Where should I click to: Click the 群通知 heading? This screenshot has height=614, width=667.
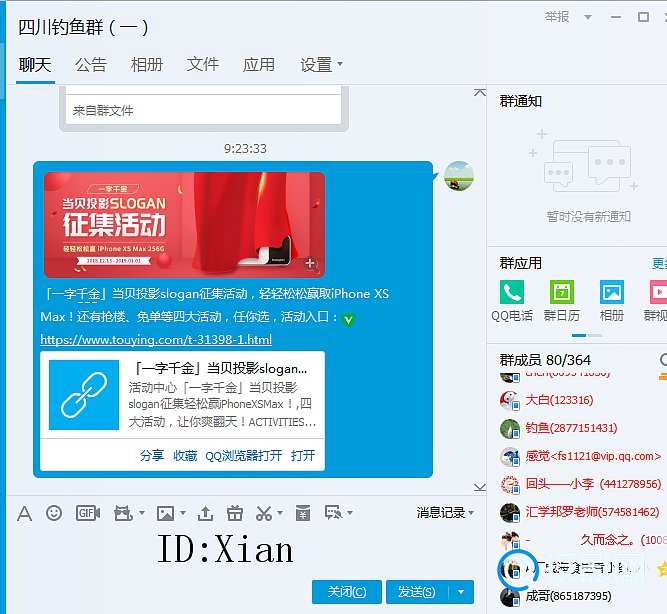521,101
